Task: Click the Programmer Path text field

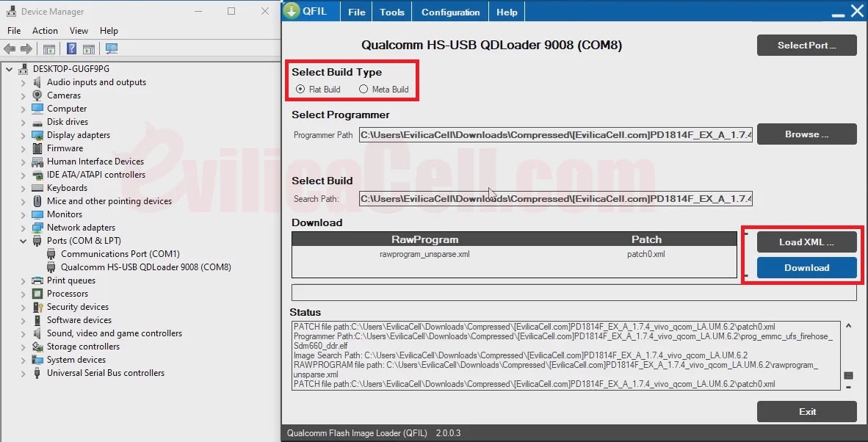Action: [555, 135]
